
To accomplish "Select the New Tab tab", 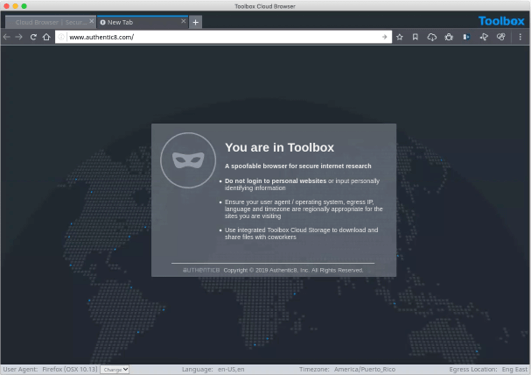I will 142,22.
